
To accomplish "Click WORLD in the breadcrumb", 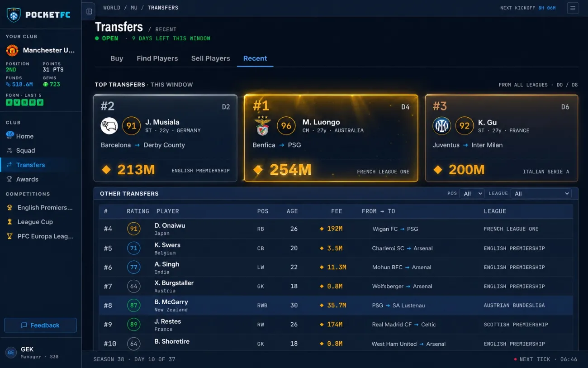I will 112,8.
